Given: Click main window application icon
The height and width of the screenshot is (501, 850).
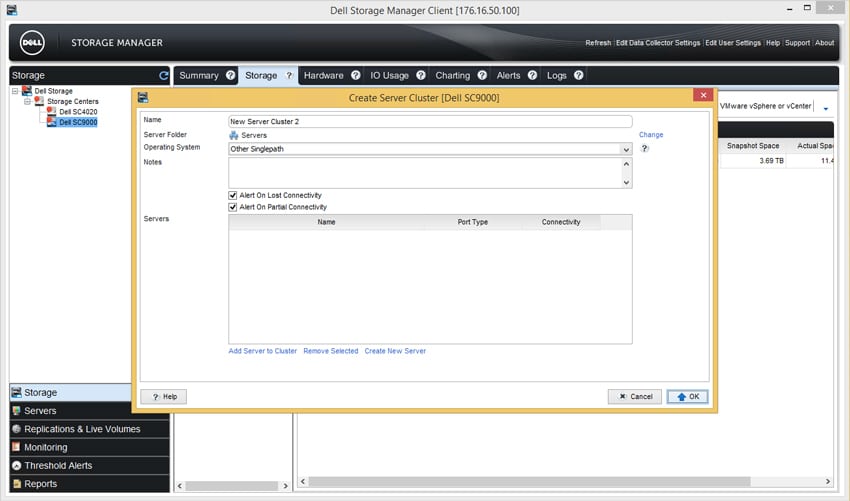Looking at the screenshot, I should pyautogui.click(x=11, y=10).
